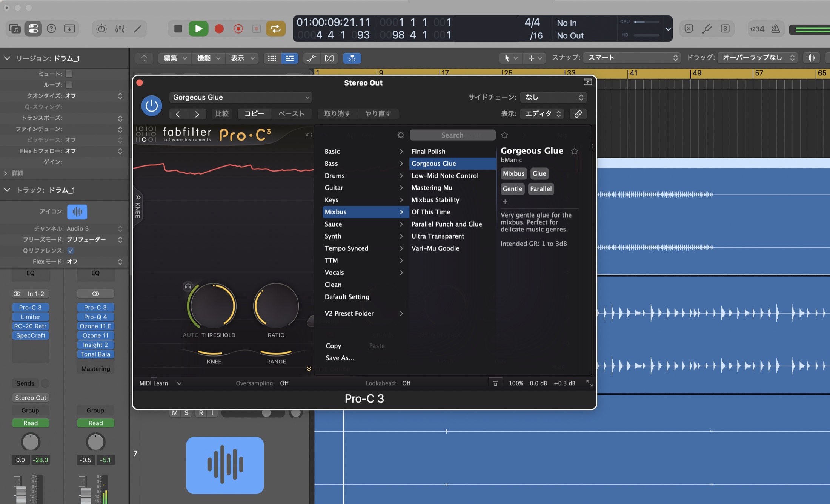The height and width of the screenshot is (504, 830).
Task: Click the 比較 compare button
Action: pyautogui.click(x=222, y=114)
